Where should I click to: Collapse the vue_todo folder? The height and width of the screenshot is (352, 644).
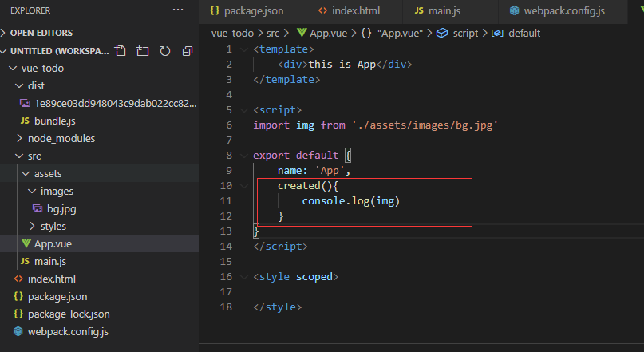(x=13, y=68)
